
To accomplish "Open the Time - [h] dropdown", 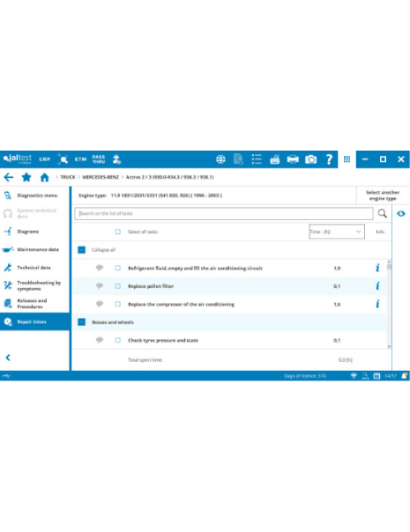I will point(337,232).
